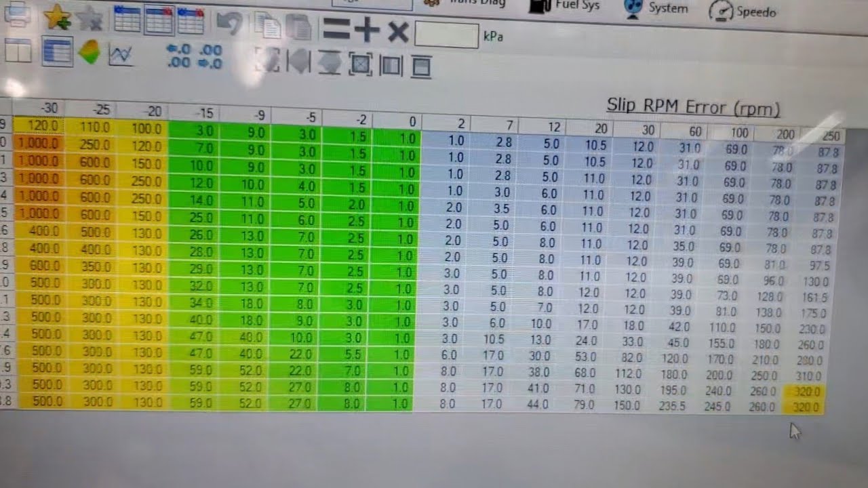This screenshot has height=488, width=868.
Task: Select the cell containing 34.0
Action: (x=193, y=302)
